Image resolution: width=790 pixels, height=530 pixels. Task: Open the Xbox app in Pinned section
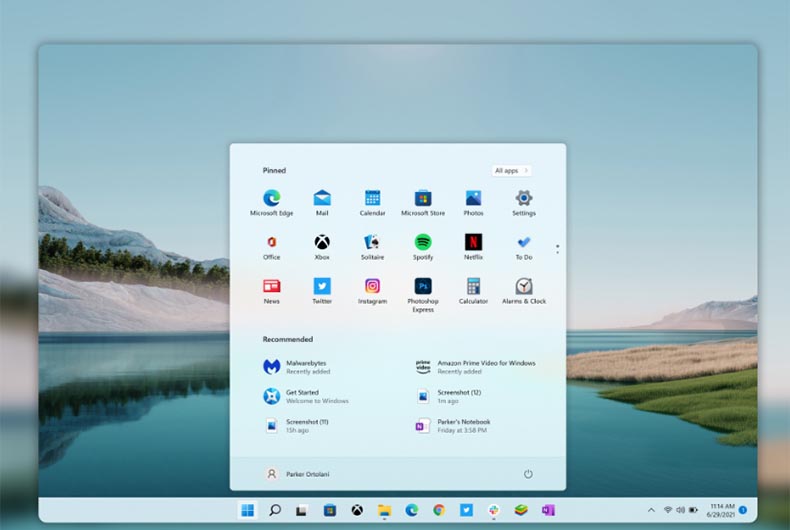click(x=322, y=246)
